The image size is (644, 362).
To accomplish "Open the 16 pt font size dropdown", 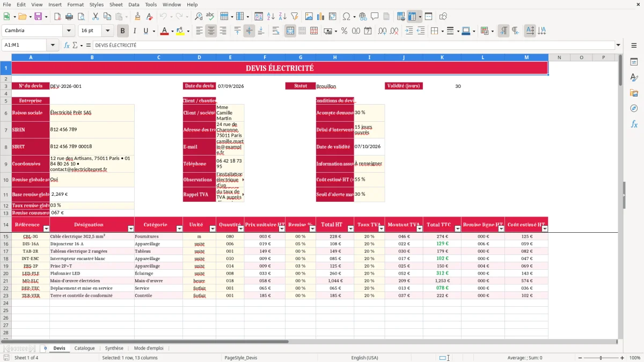I will click(108, 31).
